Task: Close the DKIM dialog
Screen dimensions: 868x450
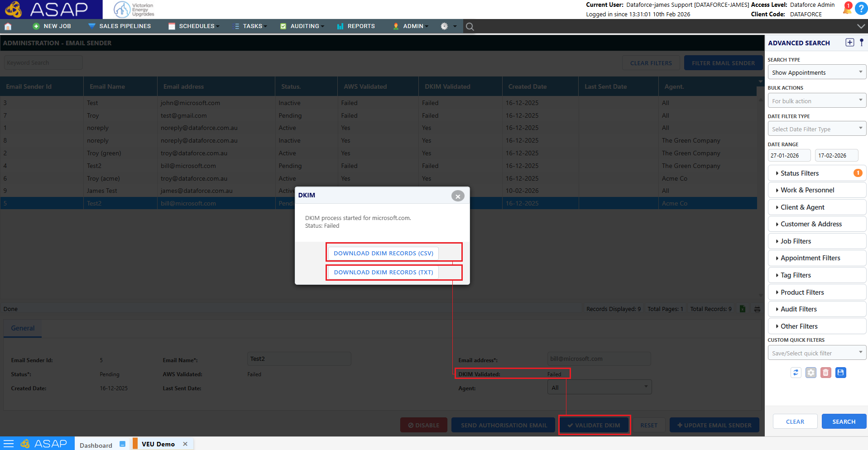Action: 458,196
